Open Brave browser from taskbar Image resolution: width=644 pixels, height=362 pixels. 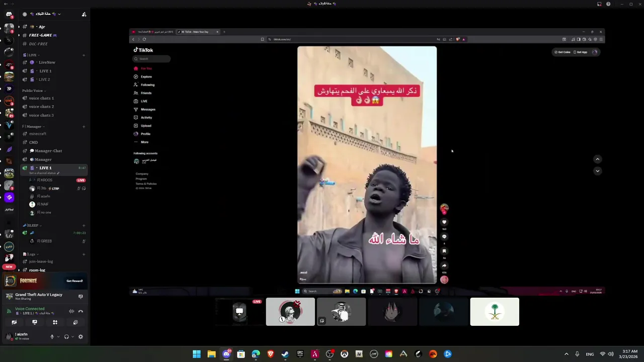click(271, 354)
